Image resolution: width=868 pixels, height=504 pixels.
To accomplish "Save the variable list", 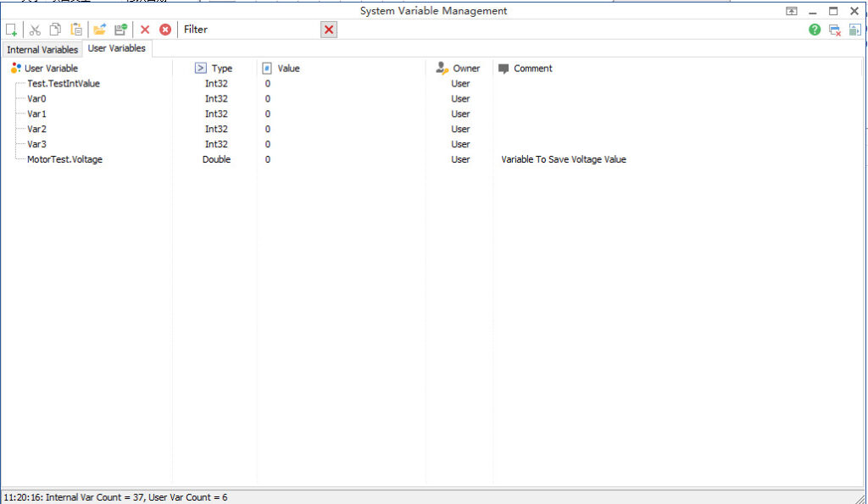I will click(x=120, y=29).
